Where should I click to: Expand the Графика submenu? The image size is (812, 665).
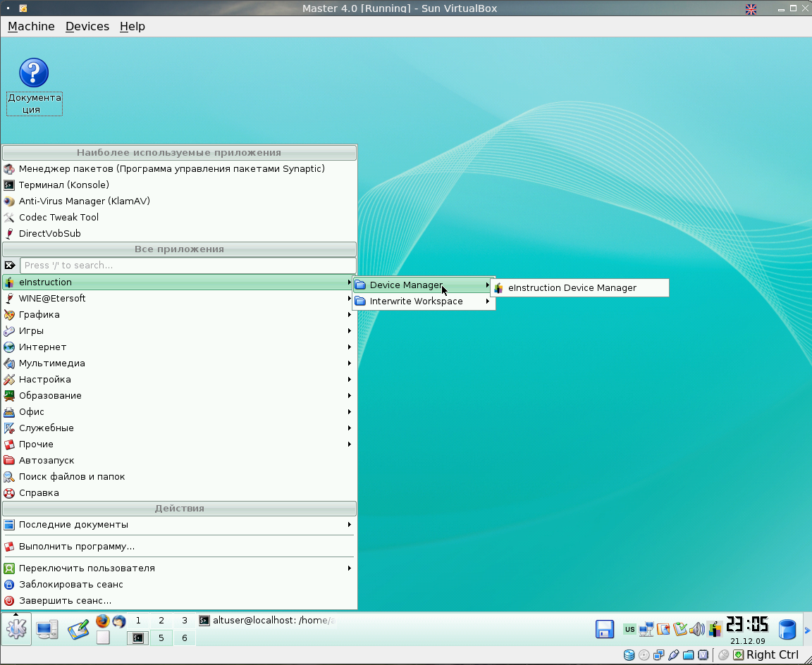pyautogui.click(x=179, y=315)
